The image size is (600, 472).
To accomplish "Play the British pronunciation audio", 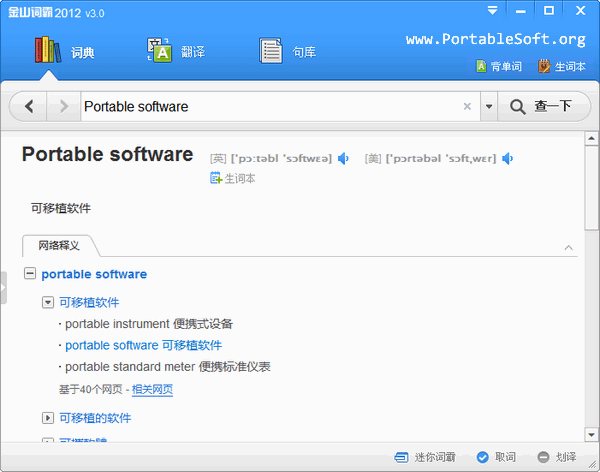I will tap(343, 158).
